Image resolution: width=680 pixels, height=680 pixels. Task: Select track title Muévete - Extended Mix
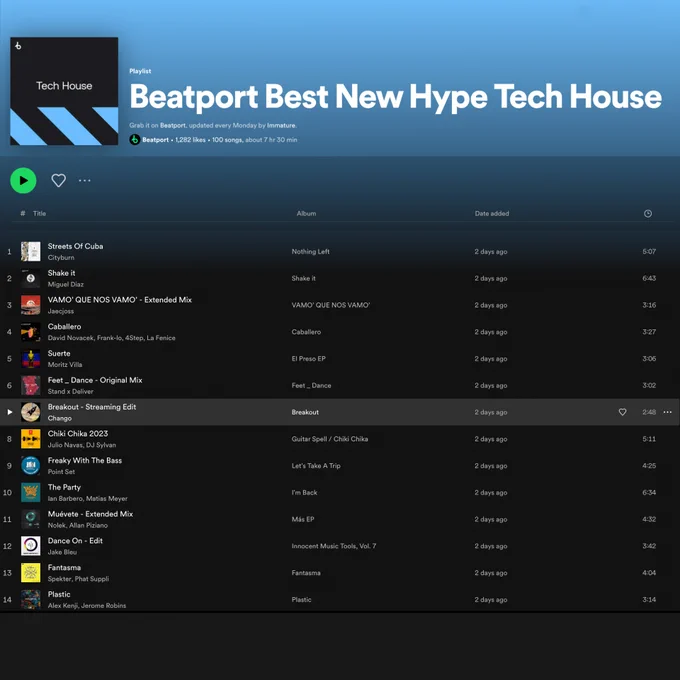coord(90,514)
